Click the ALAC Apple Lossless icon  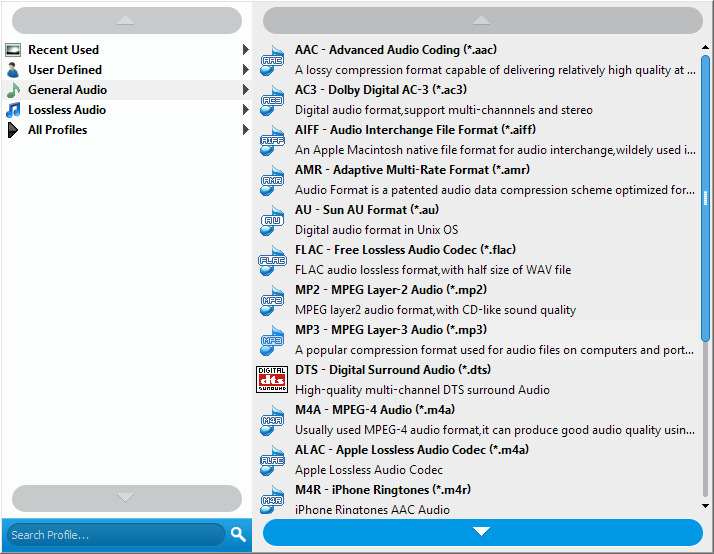272,461
